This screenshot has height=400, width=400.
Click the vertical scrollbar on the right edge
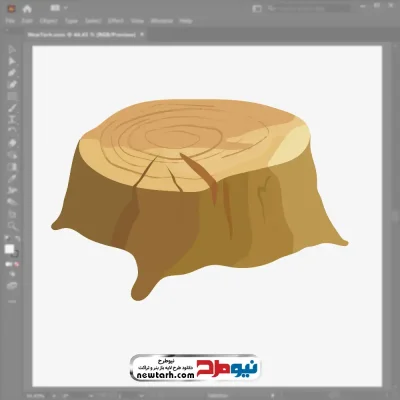[x=396, y=215]
